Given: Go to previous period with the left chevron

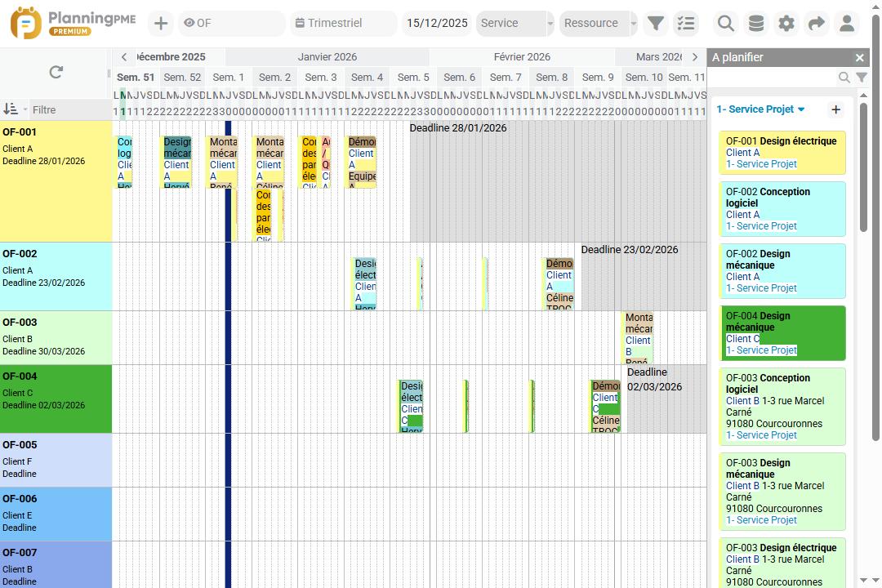Looking at the screenshot, I should pos(123,57).
